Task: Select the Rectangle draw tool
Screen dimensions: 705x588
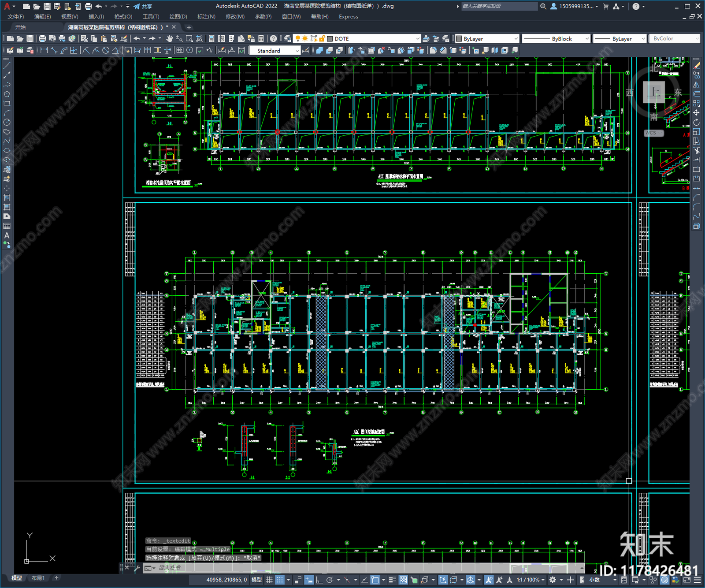Action: (x=7, y=104)
